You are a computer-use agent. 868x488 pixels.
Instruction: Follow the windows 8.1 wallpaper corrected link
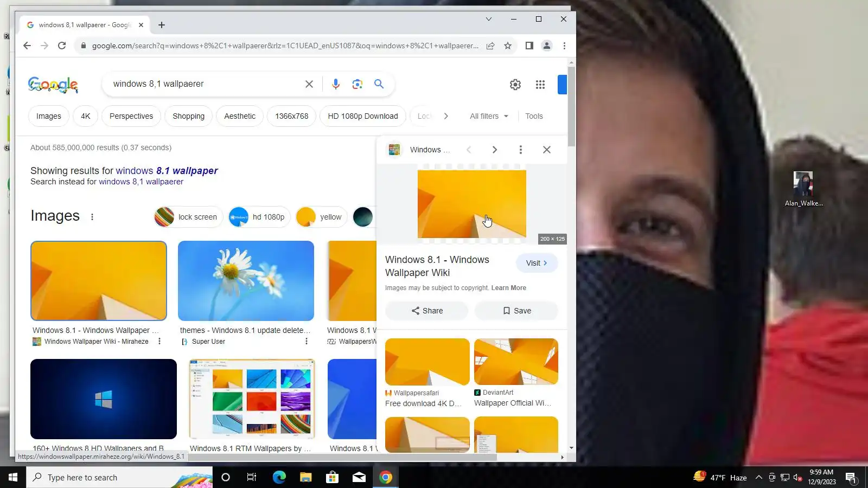pyautogui.click(x=167, y=171)
